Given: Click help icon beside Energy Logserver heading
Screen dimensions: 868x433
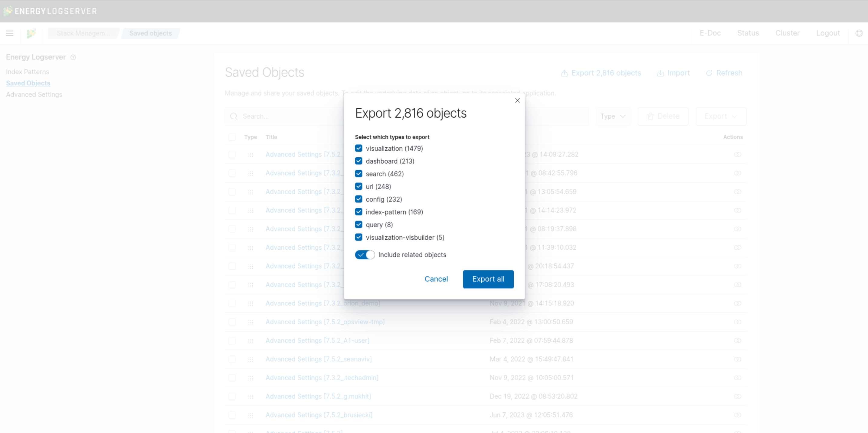Looking at the screenshot, I should click(73, 57).
